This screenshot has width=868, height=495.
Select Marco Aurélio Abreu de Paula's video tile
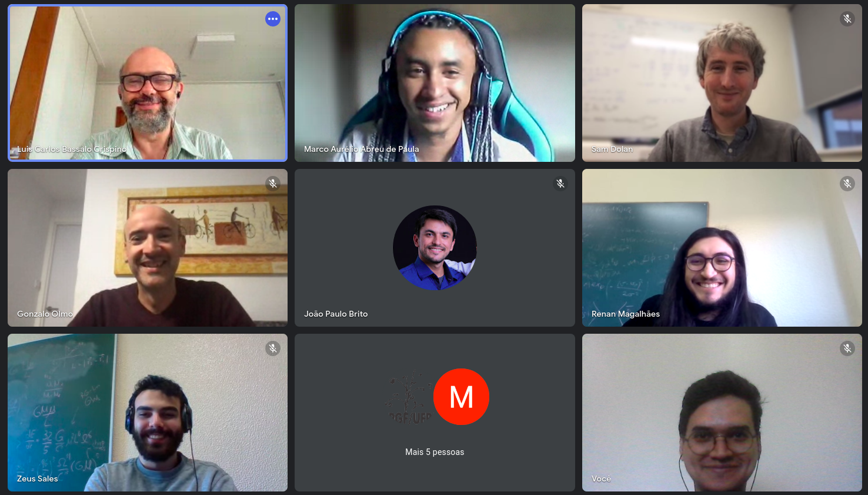pos(435,83)
